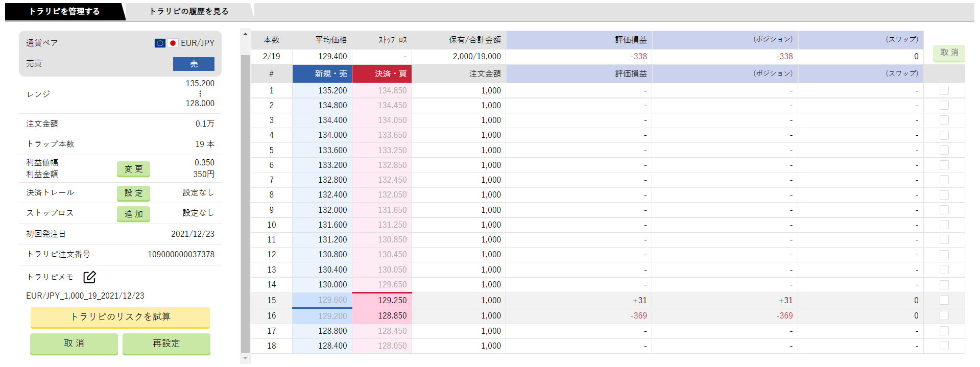
Task: Click the 128.850 settlement price in row 16
Action: pyautogui.click(x=392, y=315)
